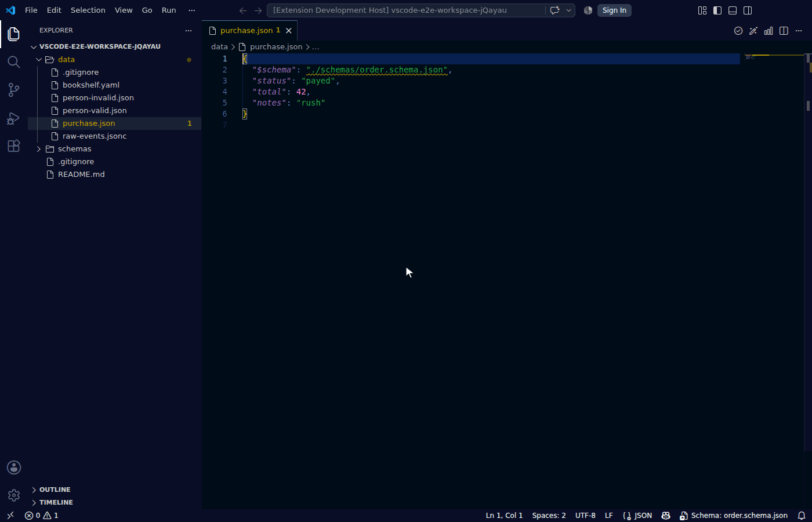The image size is (812, 522).
Task: Click the notifications bell in status bar
Action: pos(802,516)
